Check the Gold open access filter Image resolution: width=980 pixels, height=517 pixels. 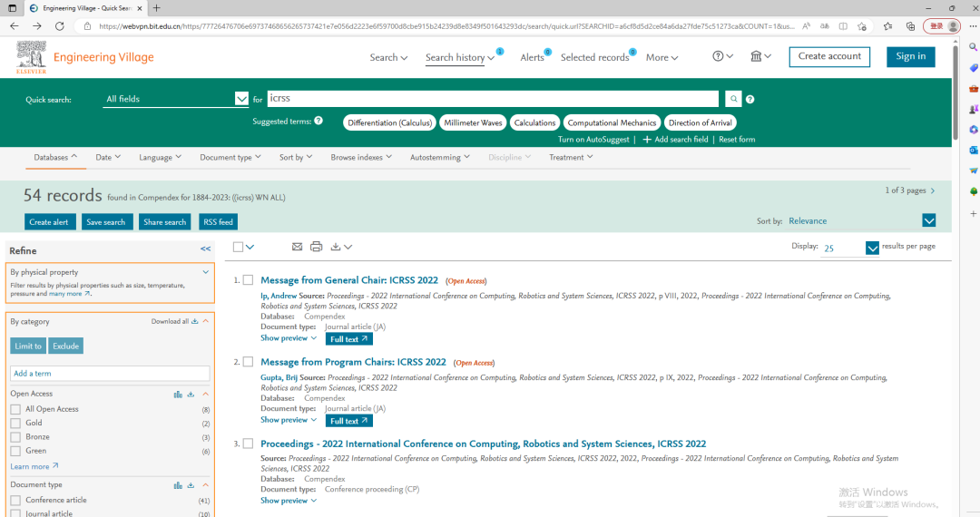point(15,424)
